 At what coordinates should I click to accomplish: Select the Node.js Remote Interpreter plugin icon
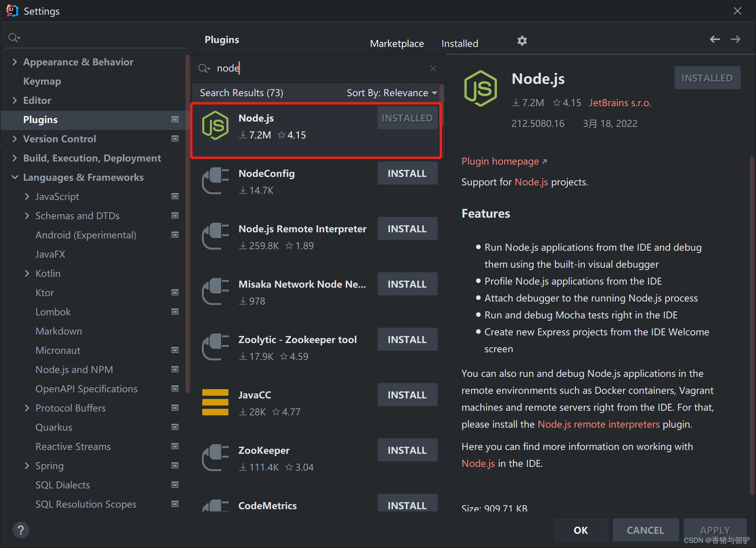(x=215, y=236)
